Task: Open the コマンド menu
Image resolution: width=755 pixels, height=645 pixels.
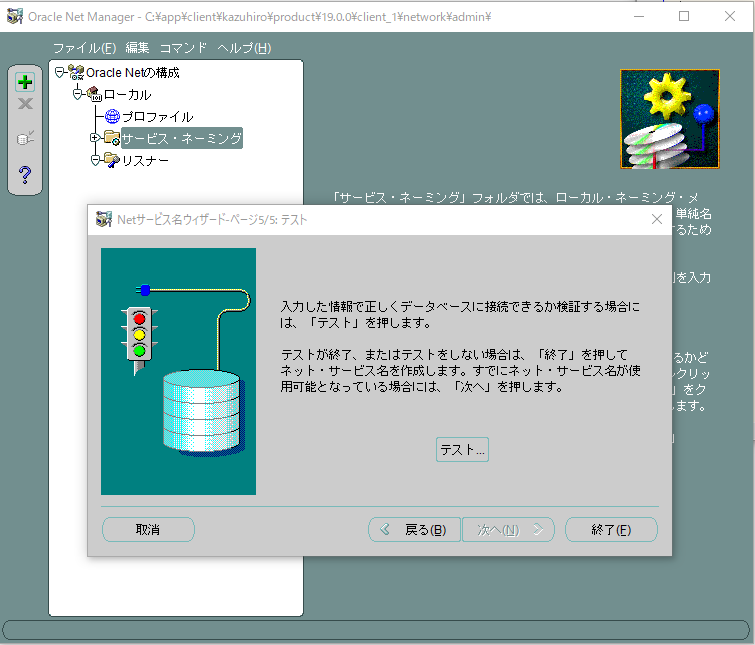Action: click(183, 48)
